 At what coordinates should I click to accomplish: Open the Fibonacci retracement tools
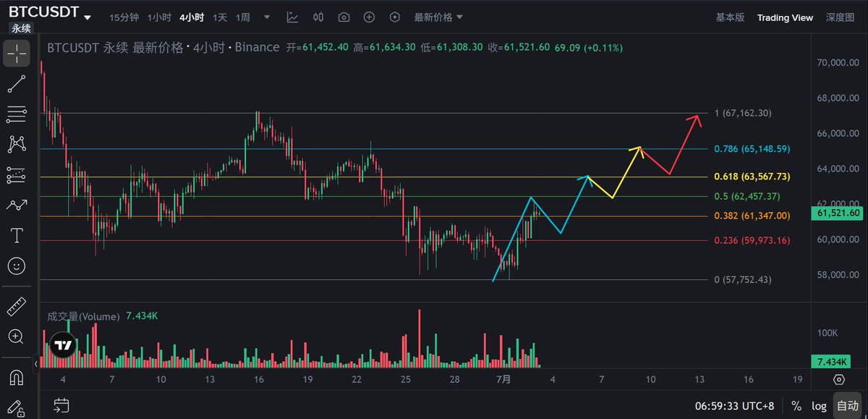(x=17, y=114)
